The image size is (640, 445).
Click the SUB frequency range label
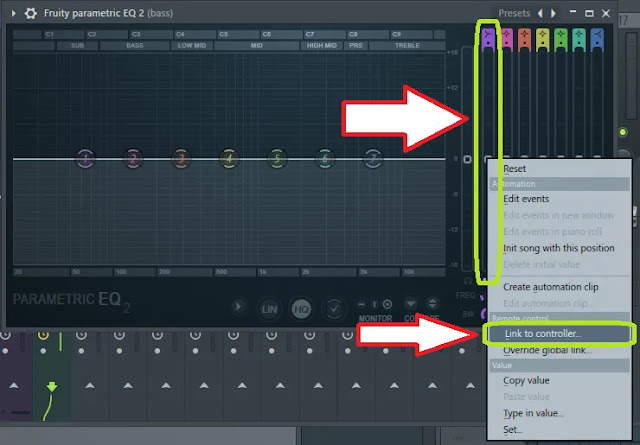point(77,45)
